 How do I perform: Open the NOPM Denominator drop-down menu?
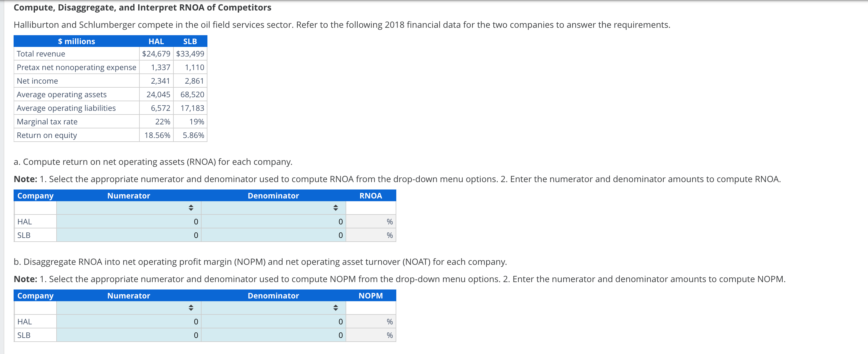pyautogui.click(x=336, y=308)
